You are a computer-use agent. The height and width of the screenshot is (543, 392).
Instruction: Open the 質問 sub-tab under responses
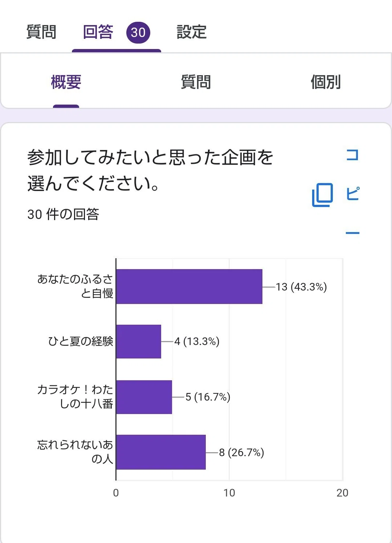click(196, 82)
